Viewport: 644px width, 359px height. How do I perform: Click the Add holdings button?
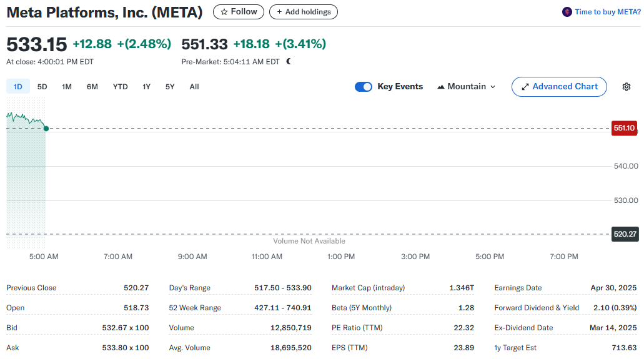pyautogui.click(x=304, y=12)
